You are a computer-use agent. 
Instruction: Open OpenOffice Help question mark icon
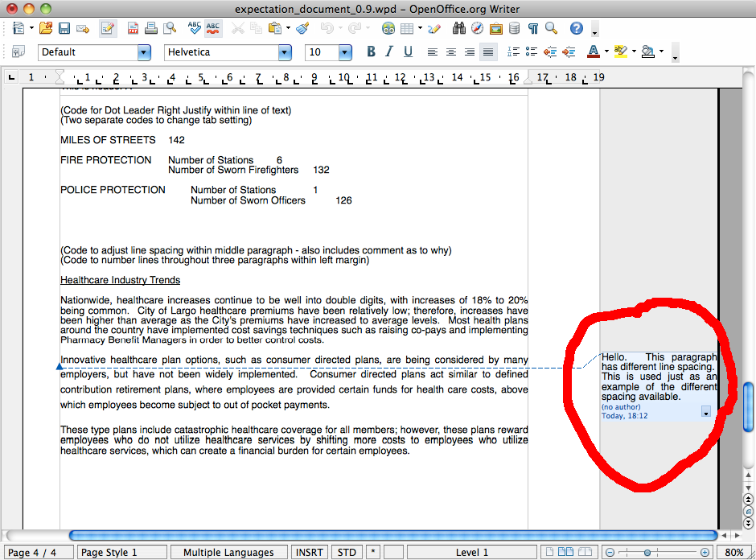point(576,29)
